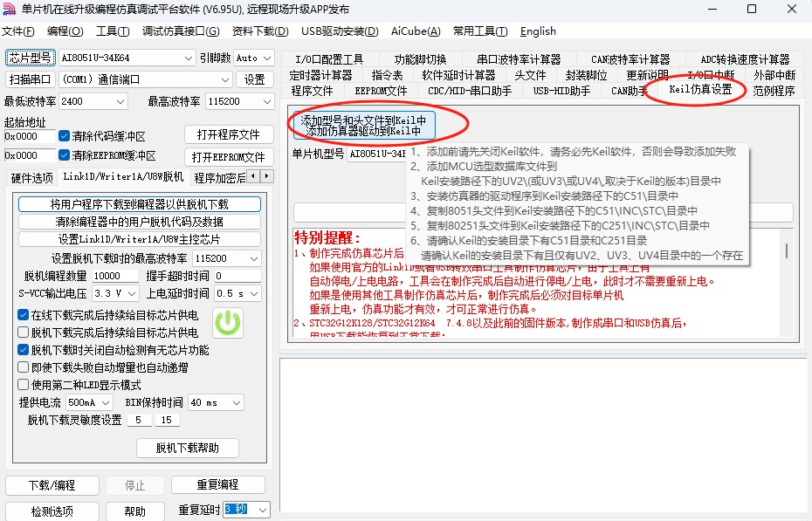
Task: Click 添加型号和头文件到Keil中 button
Action: point(363,125)
